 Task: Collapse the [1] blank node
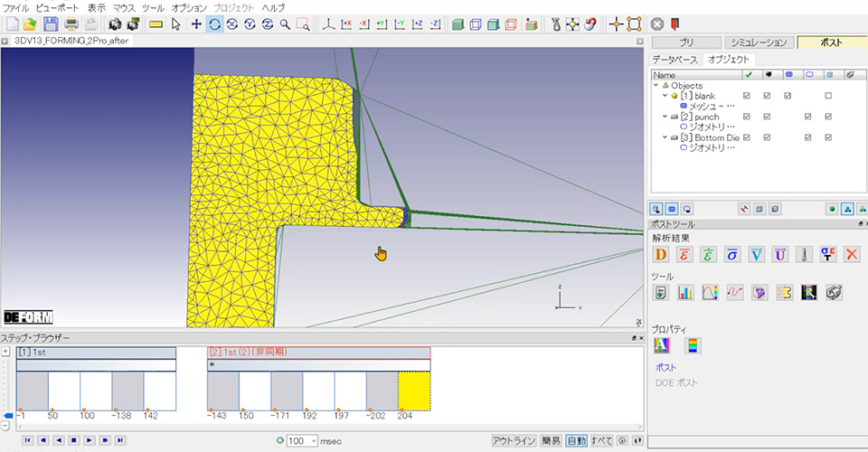(x=665, y=96)
